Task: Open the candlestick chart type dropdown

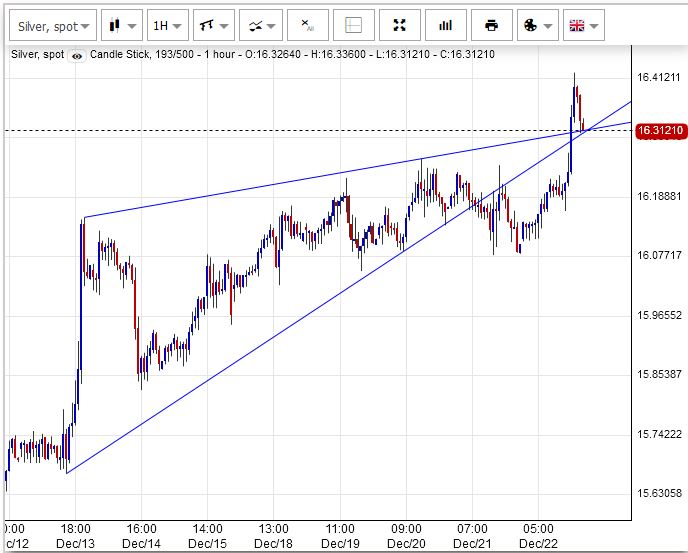Action: [122, 26]
